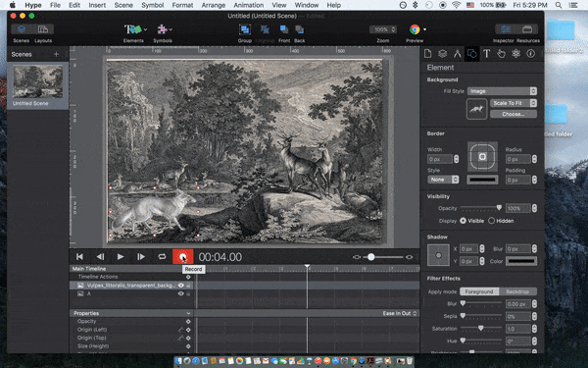
Task: Open the Insert menu
Action: tap(97, 5)
